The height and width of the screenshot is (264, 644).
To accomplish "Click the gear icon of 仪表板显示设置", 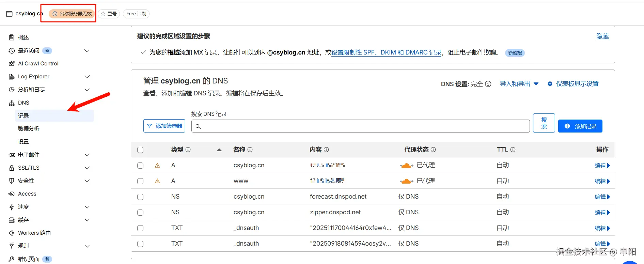I will click(550, 84).
